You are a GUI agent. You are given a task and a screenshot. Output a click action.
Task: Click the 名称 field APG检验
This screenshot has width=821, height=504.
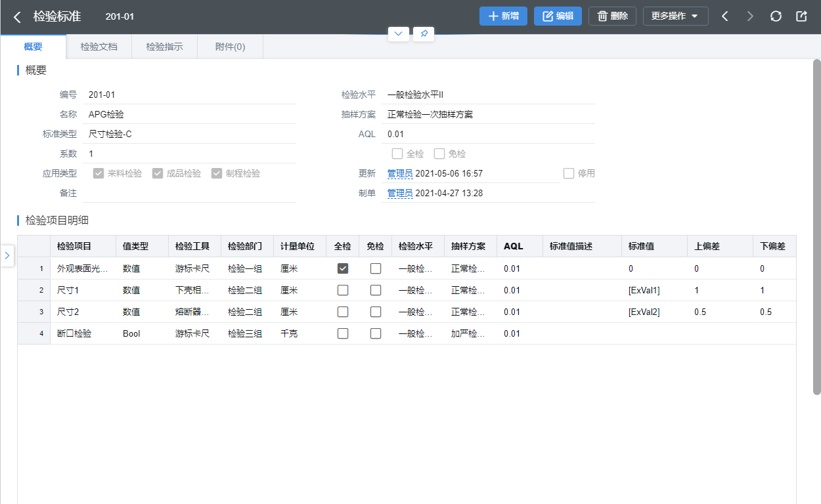click(x=189, y=114)
